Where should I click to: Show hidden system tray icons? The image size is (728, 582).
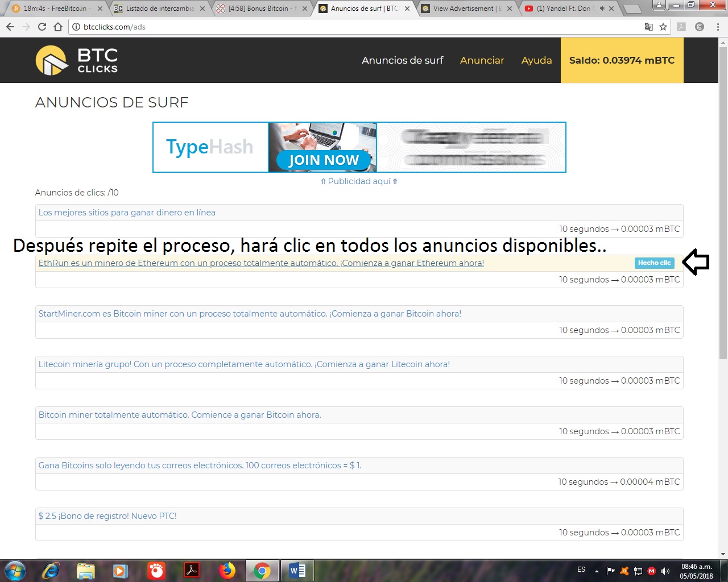[597, 571]
